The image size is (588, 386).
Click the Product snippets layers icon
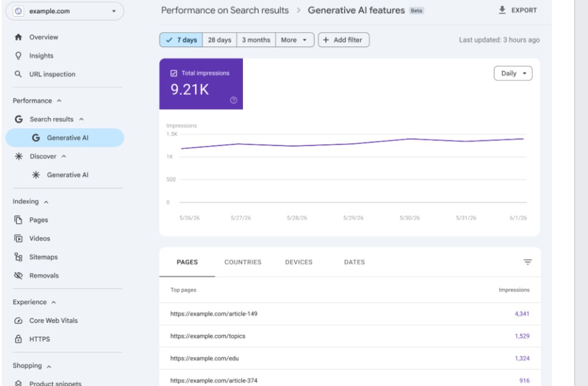[x=18, y=383]
